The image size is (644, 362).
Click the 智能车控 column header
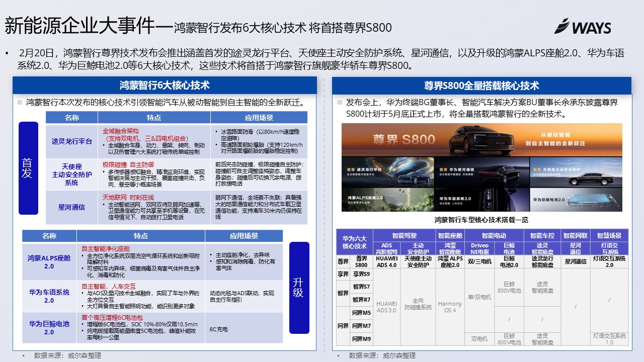click(542, 235)
